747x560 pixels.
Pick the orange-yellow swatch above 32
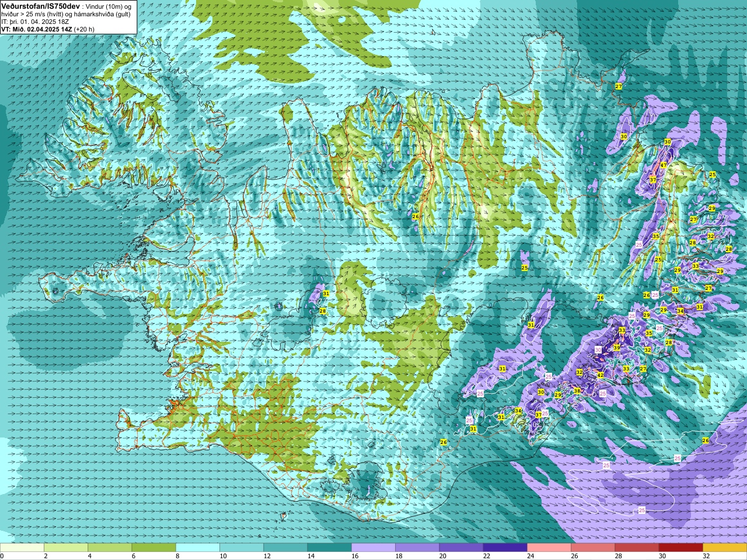[x=725, y=548]
